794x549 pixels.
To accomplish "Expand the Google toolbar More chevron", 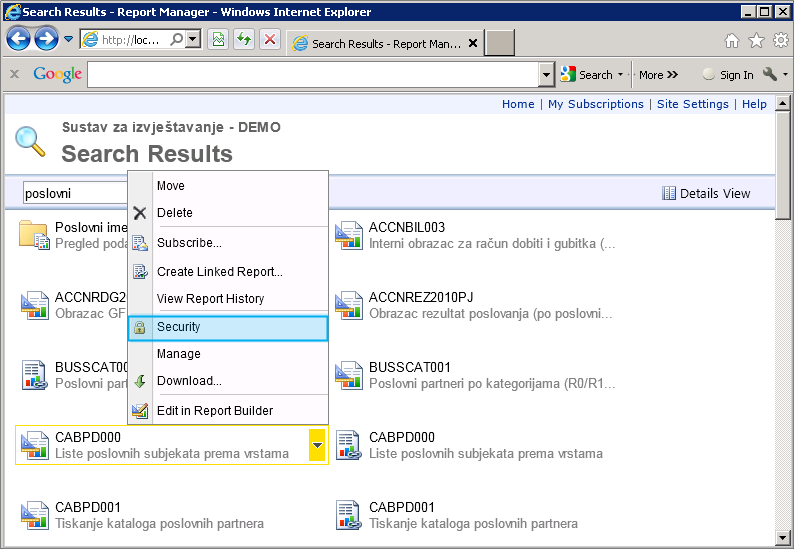I will [658, 75].
